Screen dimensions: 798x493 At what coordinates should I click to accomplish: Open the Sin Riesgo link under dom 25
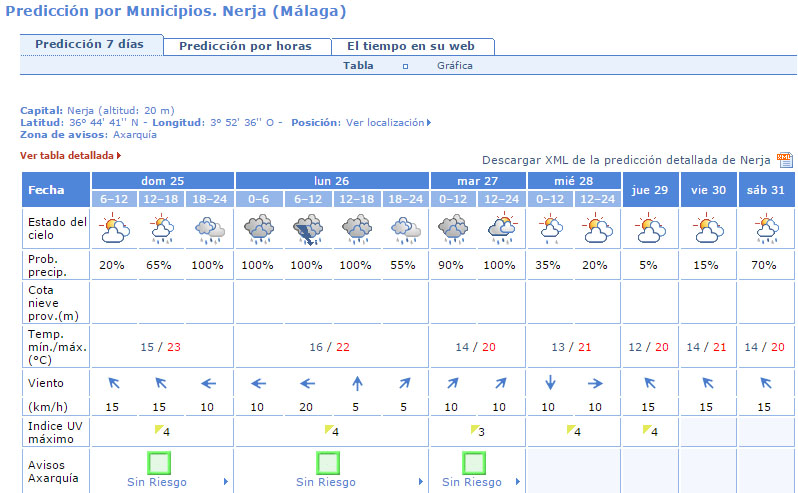pos(156,482)
